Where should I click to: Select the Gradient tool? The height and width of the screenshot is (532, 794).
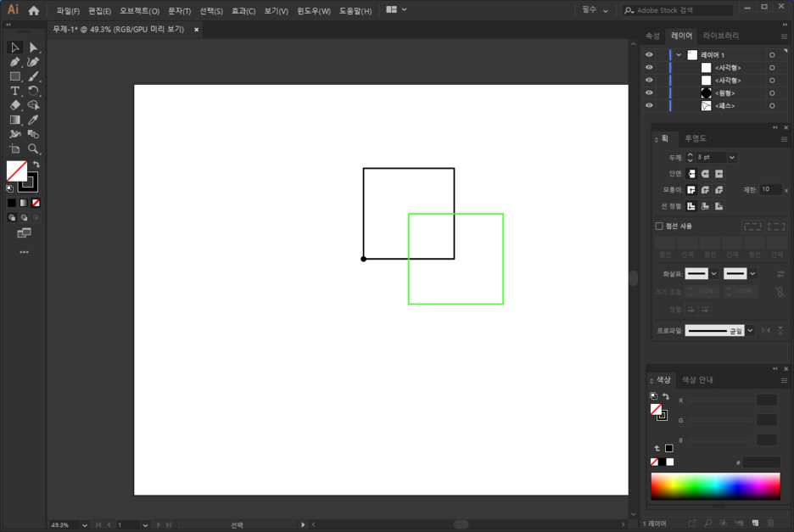point(14,120)
